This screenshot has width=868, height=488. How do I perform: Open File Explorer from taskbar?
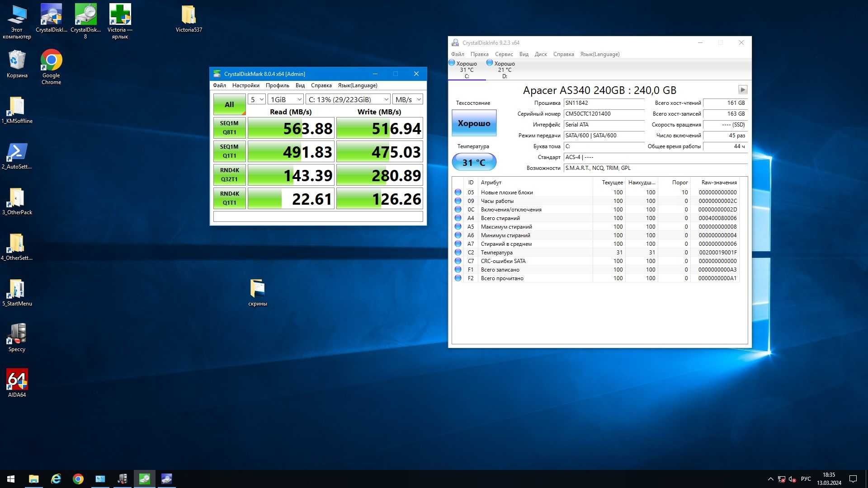tap(33, 479)
